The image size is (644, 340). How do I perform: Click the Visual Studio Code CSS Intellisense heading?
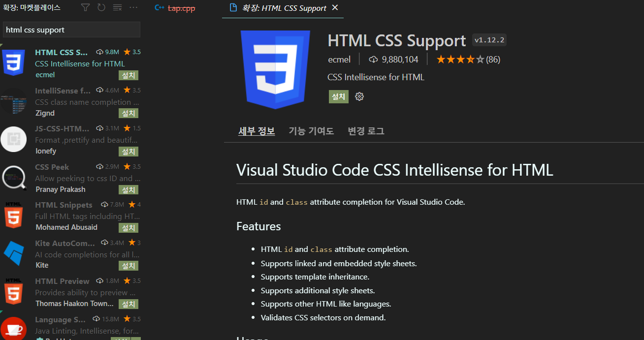coord(395,170)
